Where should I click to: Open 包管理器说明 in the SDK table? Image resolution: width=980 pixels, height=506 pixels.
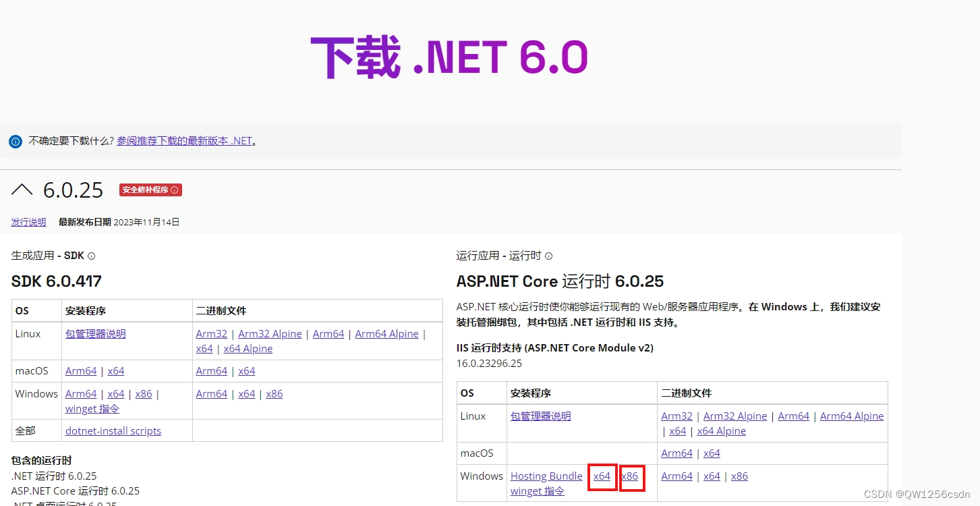click(x=95, y=333)
